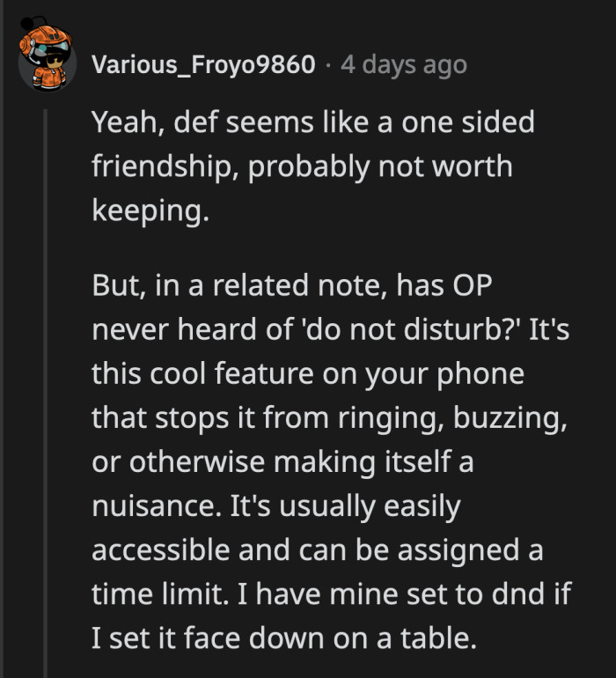This screenshot has height=678, width=616.
Task: Click the separator dot before the timestamp
Action: (327, 64)
